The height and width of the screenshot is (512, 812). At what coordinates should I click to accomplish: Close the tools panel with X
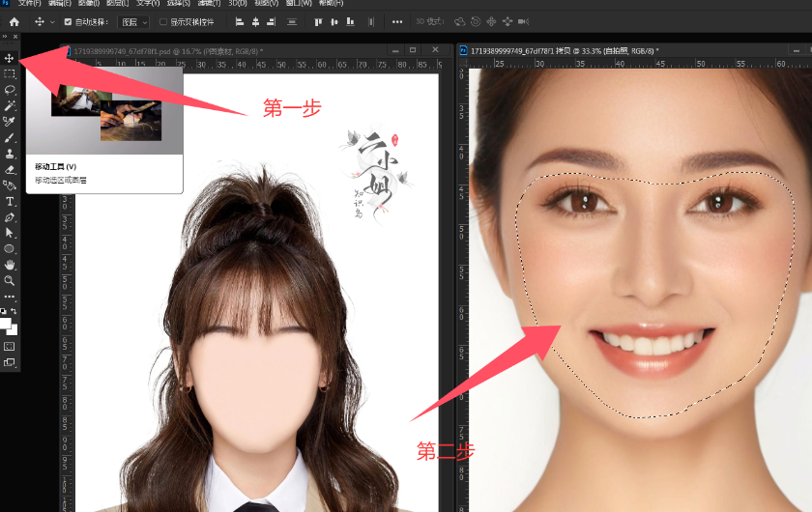(15, 37)
